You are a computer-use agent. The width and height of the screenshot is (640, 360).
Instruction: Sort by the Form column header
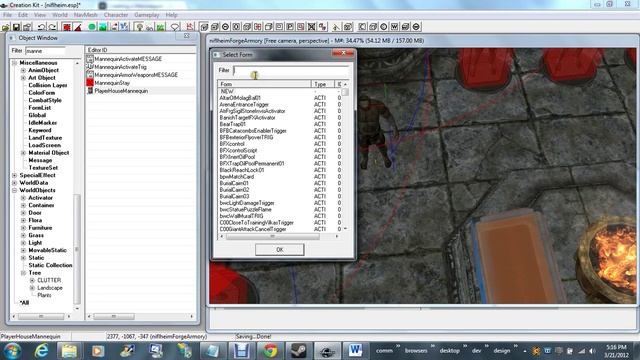264,84
